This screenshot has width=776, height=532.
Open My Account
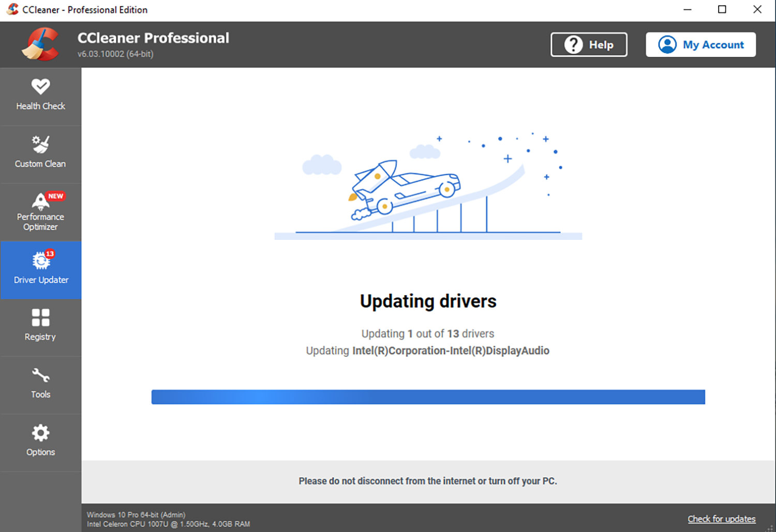(x=700, y=44)
